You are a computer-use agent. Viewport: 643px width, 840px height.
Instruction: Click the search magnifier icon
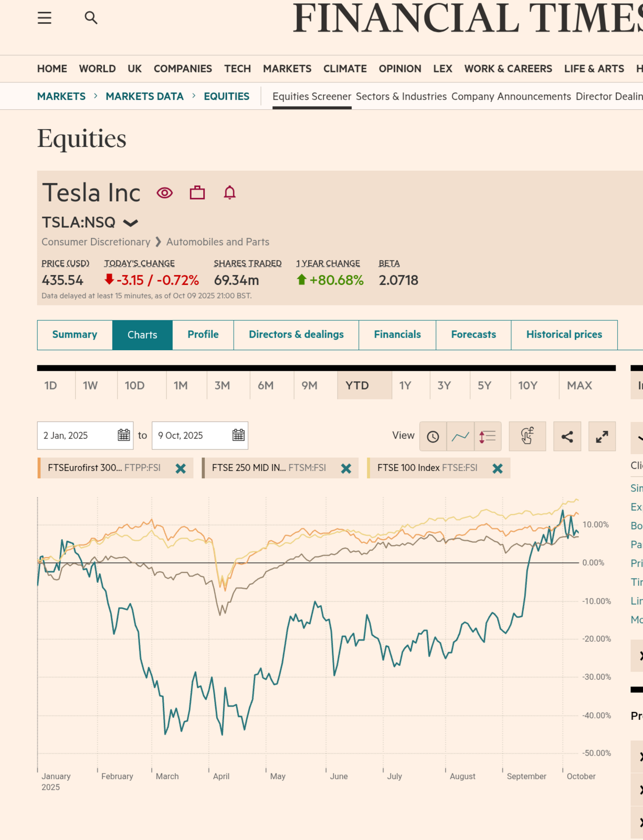click(x=91, y=18)
